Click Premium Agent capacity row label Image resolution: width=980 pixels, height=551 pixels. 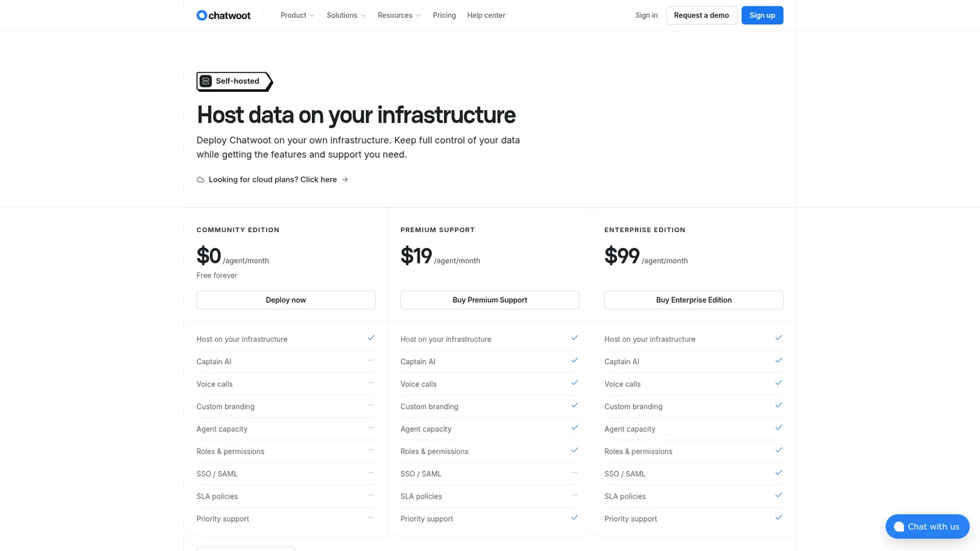426,429
